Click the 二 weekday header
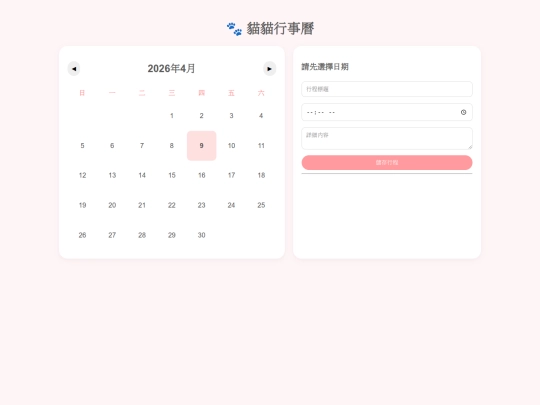The height and width of the screenshot is (405, 540). pos(142,93)
